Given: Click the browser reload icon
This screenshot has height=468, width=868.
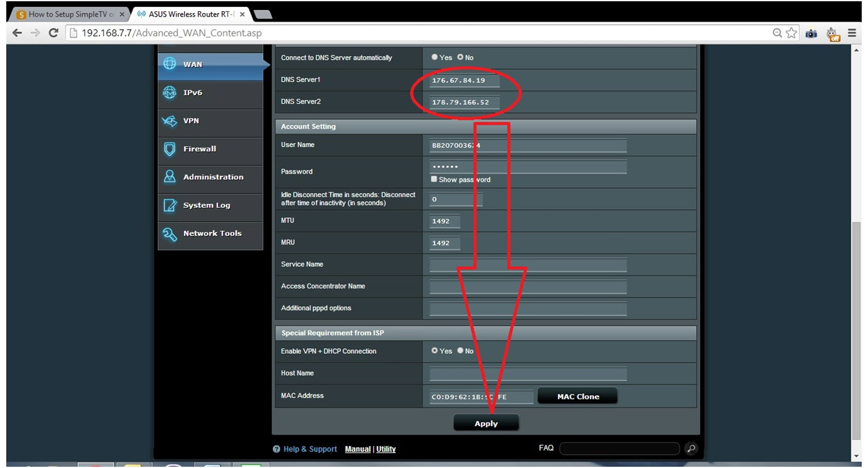Looking at the screenshot, I should click(54, 33).
